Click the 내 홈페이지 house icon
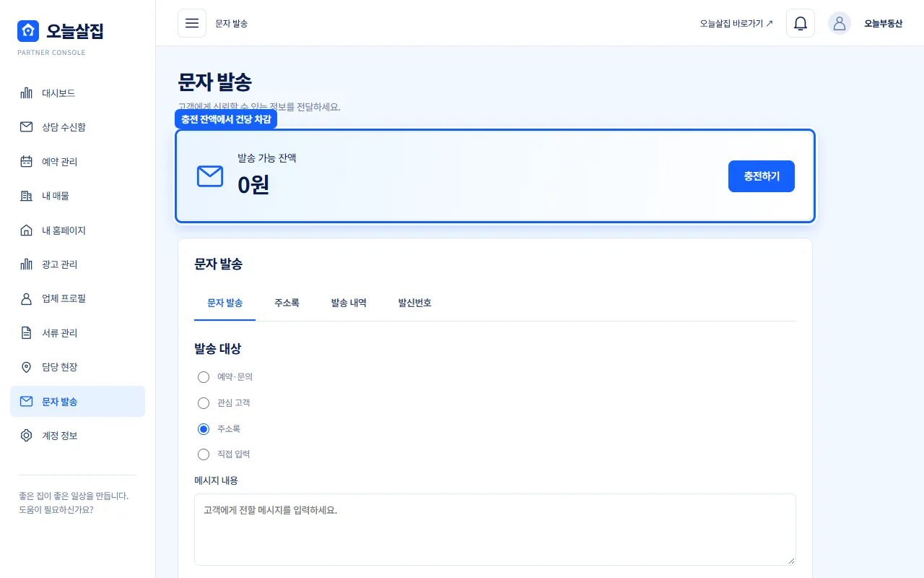The image size is (924, 578). [27, 230]
